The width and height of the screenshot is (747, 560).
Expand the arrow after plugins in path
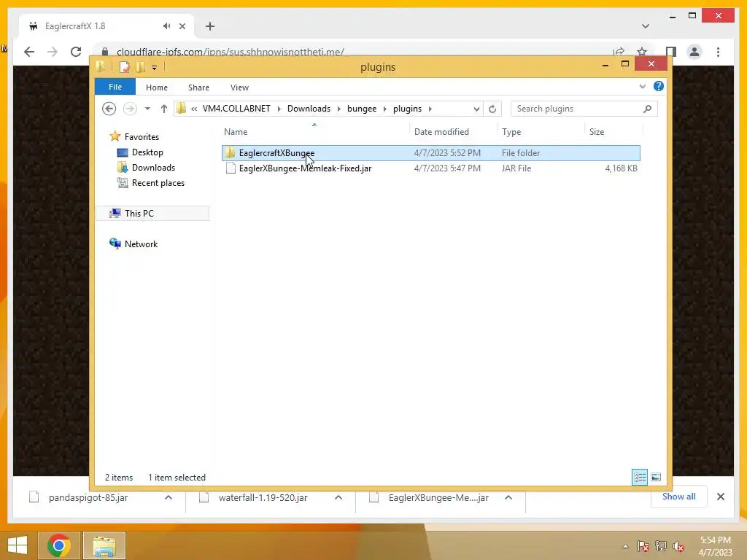click(x=430, y=109)
